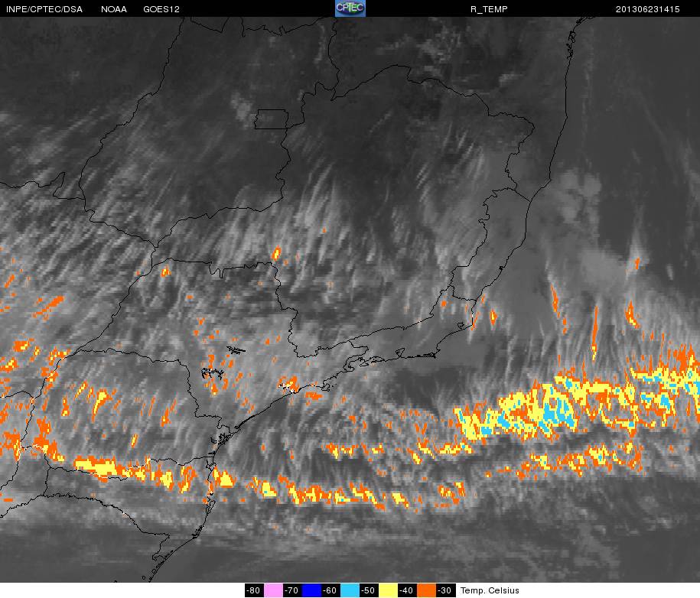Click the -30 legend value
700x598 pixels.
coord(445,590)
